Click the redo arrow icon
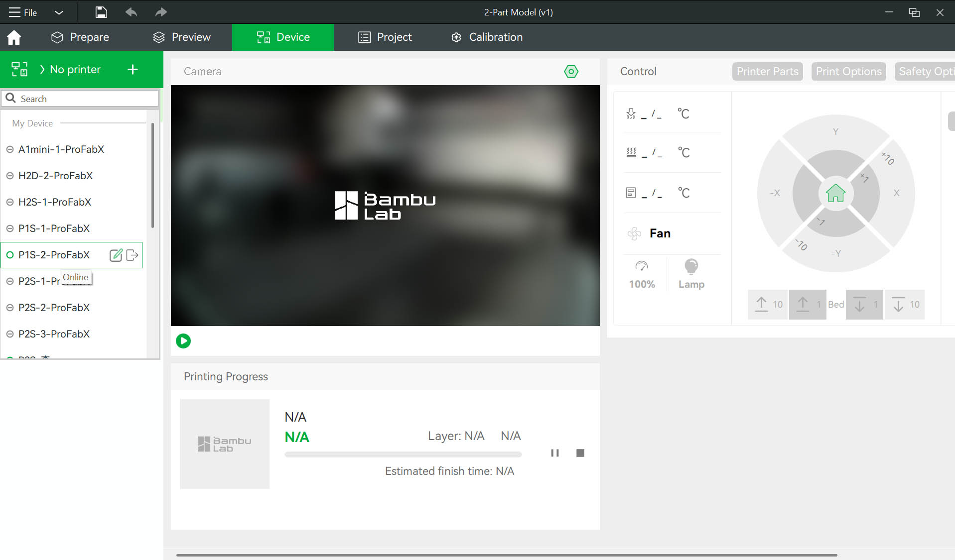955x560 pixels. [160, 12]
